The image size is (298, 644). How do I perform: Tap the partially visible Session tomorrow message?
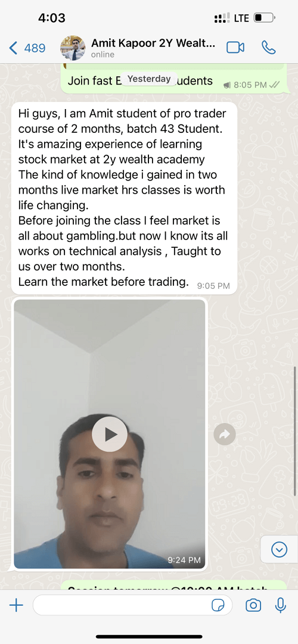point(173,586)
